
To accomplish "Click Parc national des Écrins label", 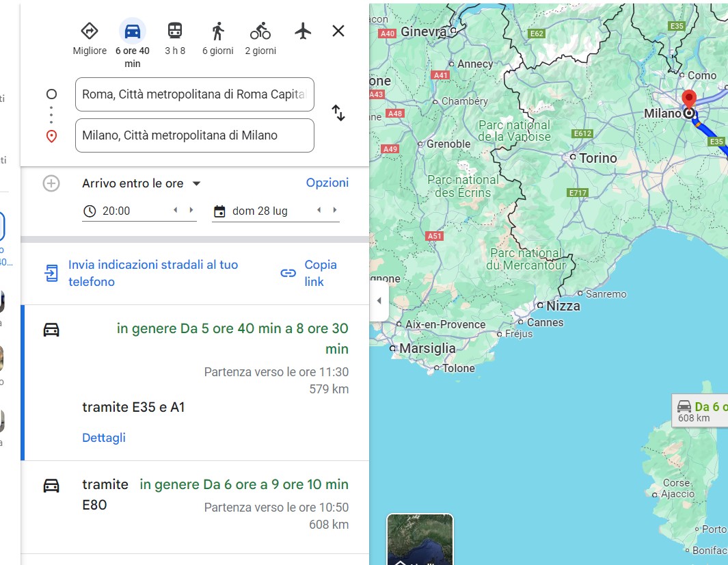I will point(463,186).
